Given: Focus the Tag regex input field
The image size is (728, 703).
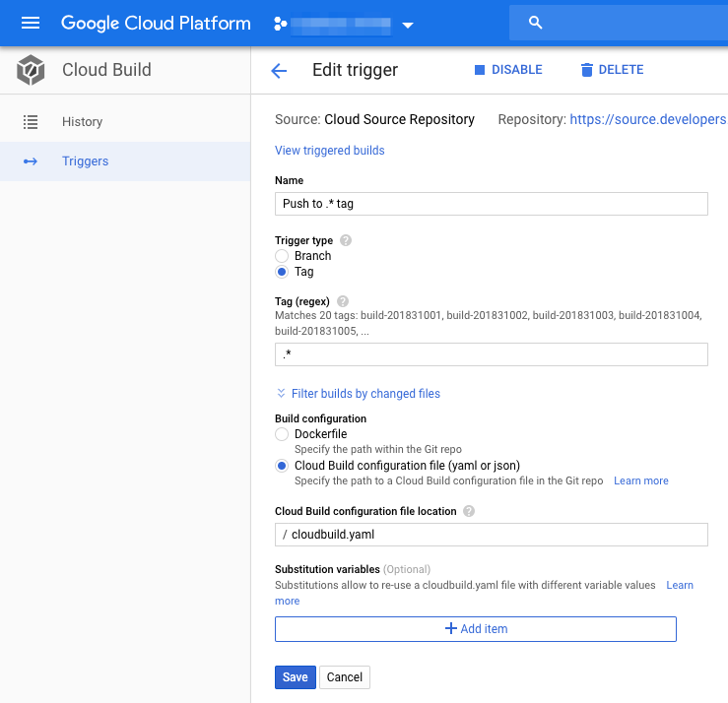Looking at the screenshot, I should coord(492,354).
